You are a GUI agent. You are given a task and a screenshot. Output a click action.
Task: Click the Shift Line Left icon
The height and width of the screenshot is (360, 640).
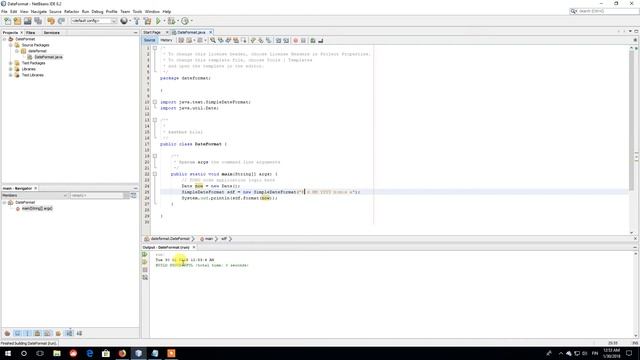coord(278,40)
